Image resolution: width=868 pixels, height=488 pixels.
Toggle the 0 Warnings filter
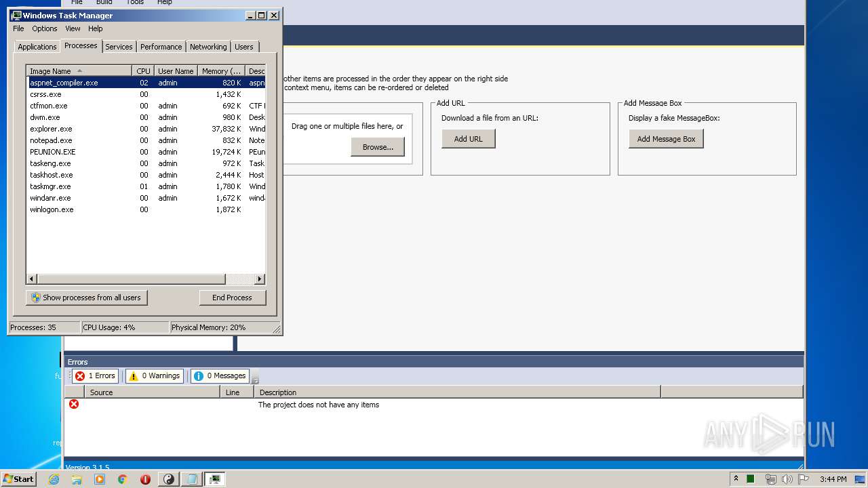(155, 375)
